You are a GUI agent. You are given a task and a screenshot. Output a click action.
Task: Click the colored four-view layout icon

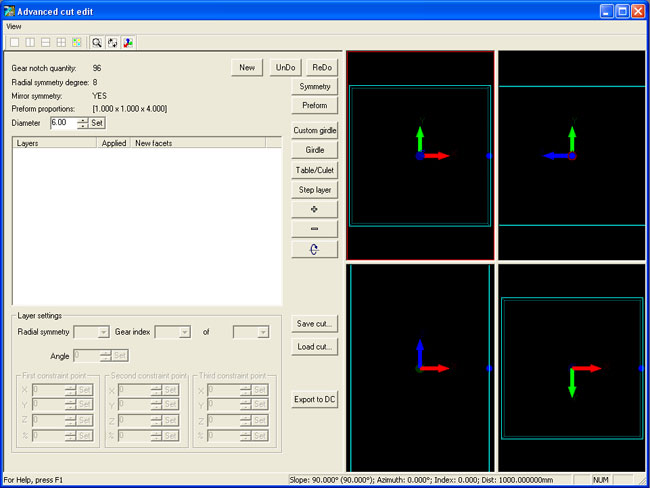pyautogui.click(x=77, y=42)
